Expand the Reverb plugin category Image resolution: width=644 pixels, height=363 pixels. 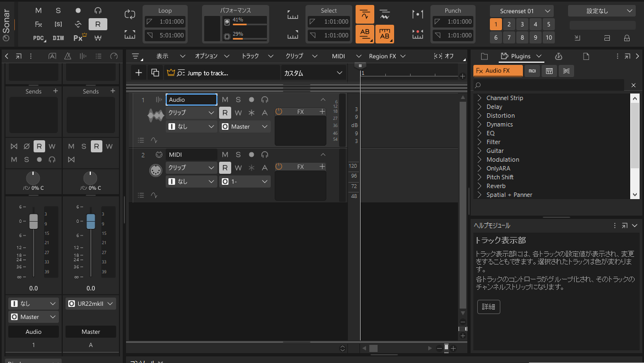coord(479,186)
